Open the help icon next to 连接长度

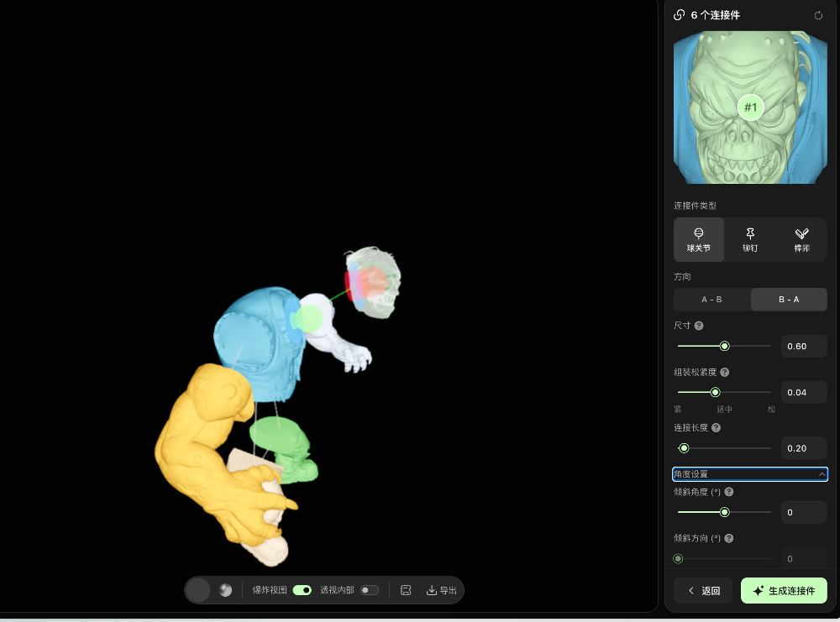click(716, 428)
